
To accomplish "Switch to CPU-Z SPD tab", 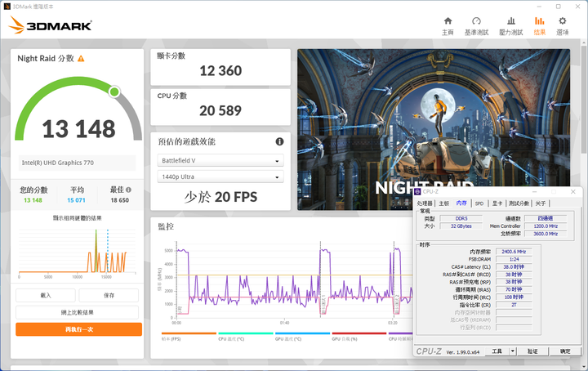I will (479, 203).
